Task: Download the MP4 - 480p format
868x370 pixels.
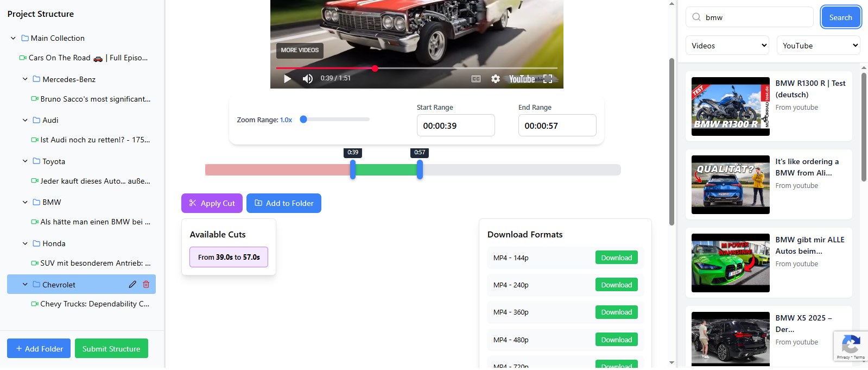Action: click(x=617, y=340)
